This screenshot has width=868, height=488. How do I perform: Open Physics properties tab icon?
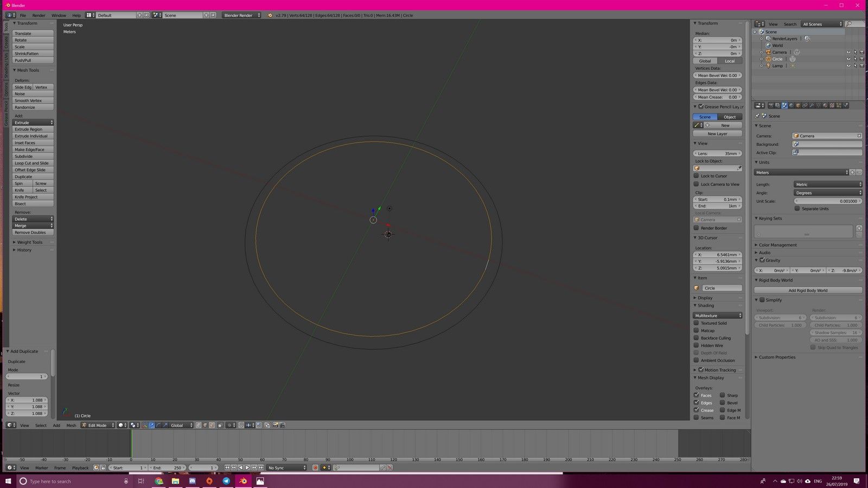[846, 105]
